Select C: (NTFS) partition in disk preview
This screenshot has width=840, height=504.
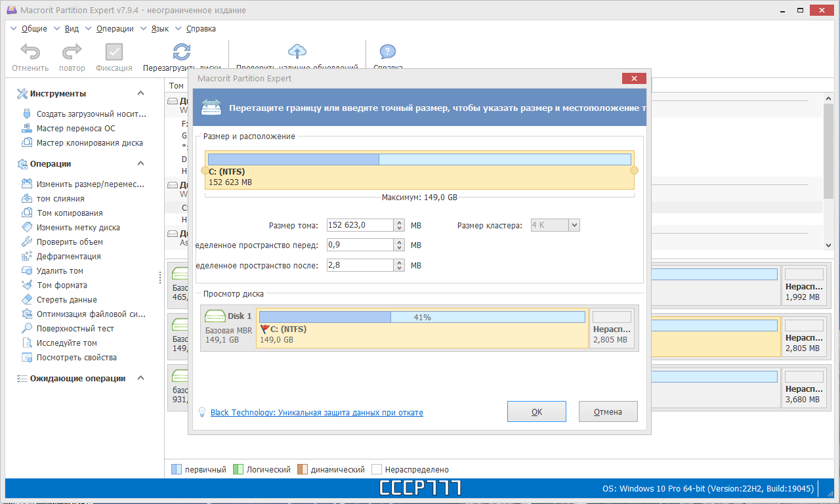pos(422,328)
